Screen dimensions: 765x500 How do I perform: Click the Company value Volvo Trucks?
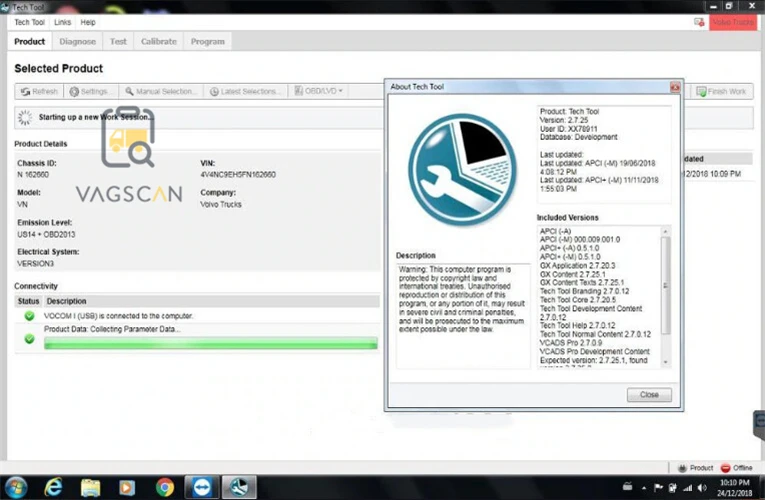(221, 204)
